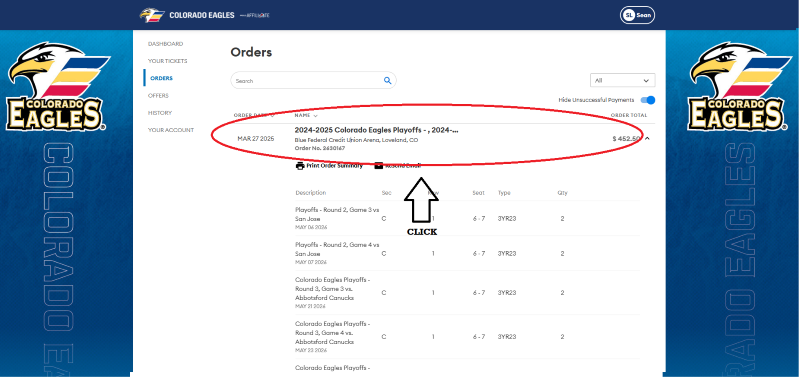Sort orders by Name column

(x=306, y=115)
